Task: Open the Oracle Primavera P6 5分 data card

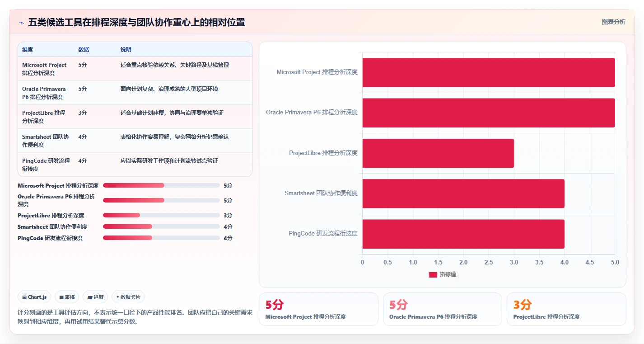Action: click(x=443, y=309)
